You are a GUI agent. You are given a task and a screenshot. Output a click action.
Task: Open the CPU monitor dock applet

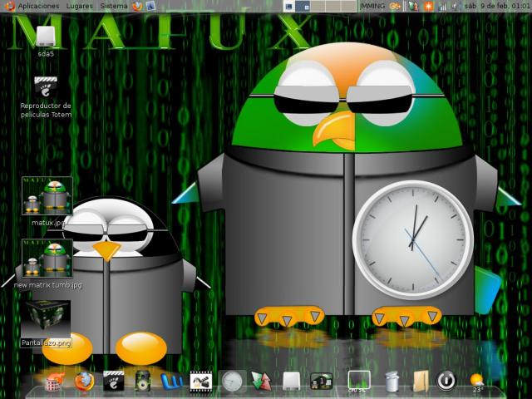tap(359, 381)
